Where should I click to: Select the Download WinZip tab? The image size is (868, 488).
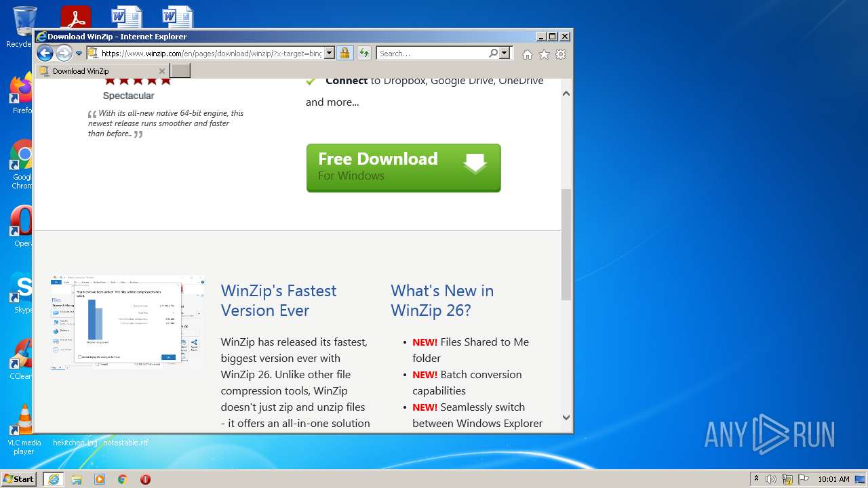[x=102, y=71]
